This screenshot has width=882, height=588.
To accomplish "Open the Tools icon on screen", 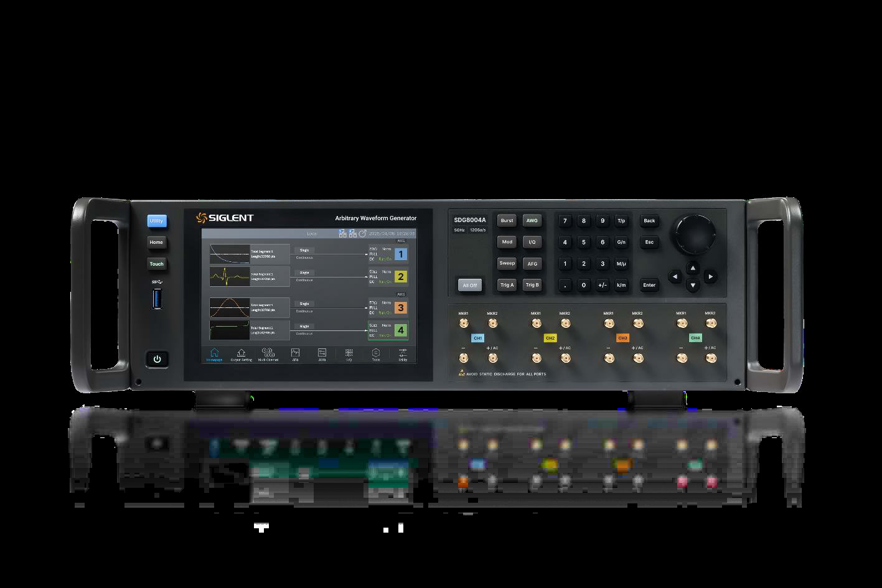I will coord(375,353).
